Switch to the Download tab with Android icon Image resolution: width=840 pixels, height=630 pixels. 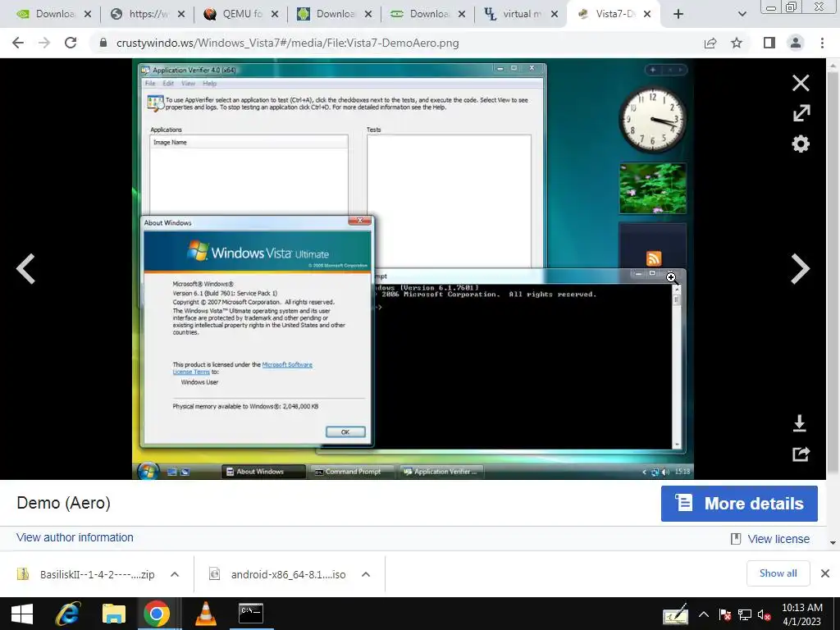pyautogui.click(x=333, y=15)
